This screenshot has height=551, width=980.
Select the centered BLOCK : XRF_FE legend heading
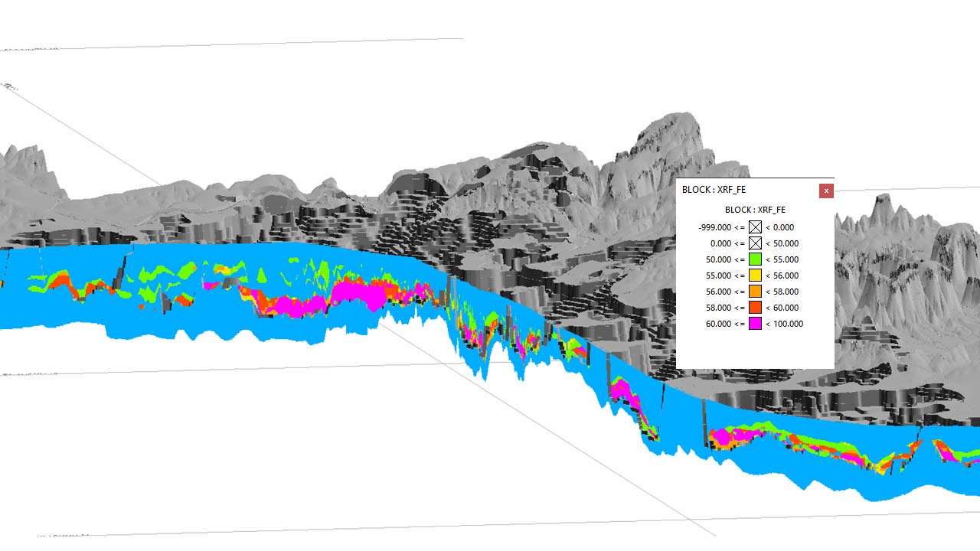click(x=754, y=210)
